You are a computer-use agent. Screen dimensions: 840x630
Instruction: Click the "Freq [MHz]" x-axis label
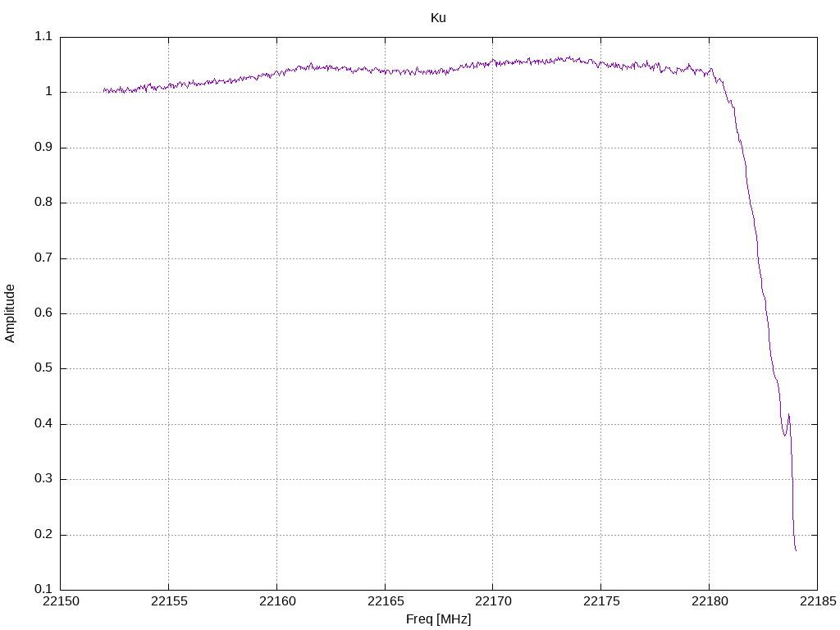tap(438, 619)
